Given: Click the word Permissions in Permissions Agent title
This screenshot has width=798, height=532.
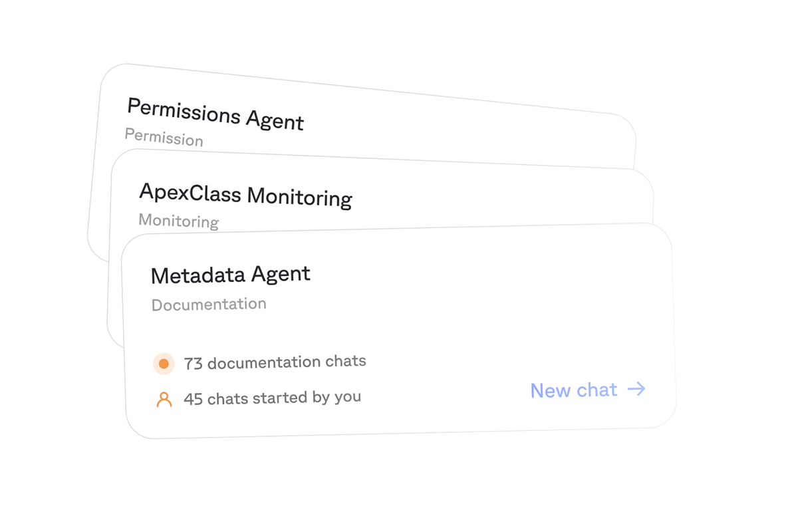Looking at the screenshot, I should tap(183, 110).
